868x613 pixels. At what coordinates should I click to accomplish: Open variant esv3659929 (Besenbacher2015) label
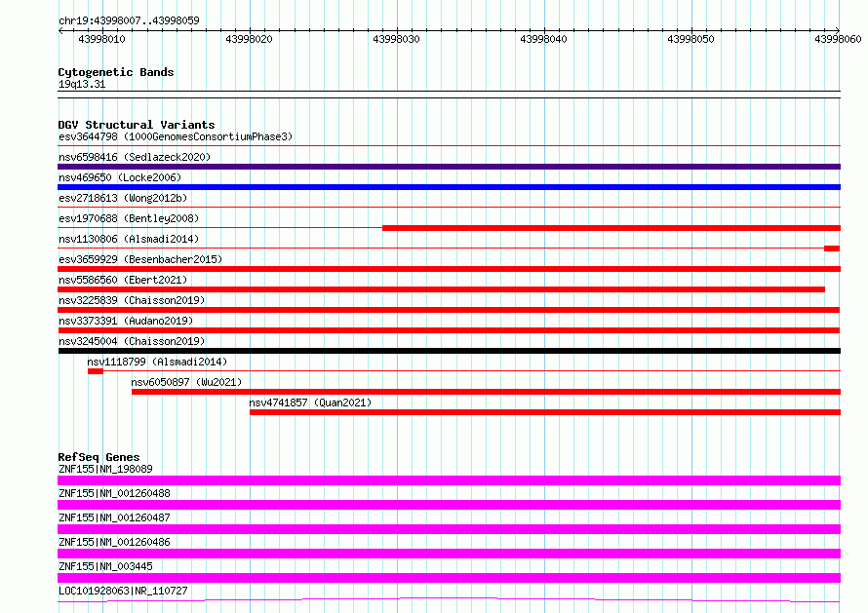pos(140,259)
